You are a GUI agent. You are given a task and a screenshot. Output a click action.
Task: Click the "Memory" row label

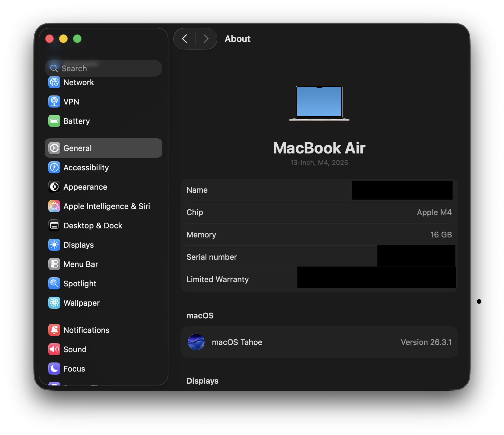201,235
